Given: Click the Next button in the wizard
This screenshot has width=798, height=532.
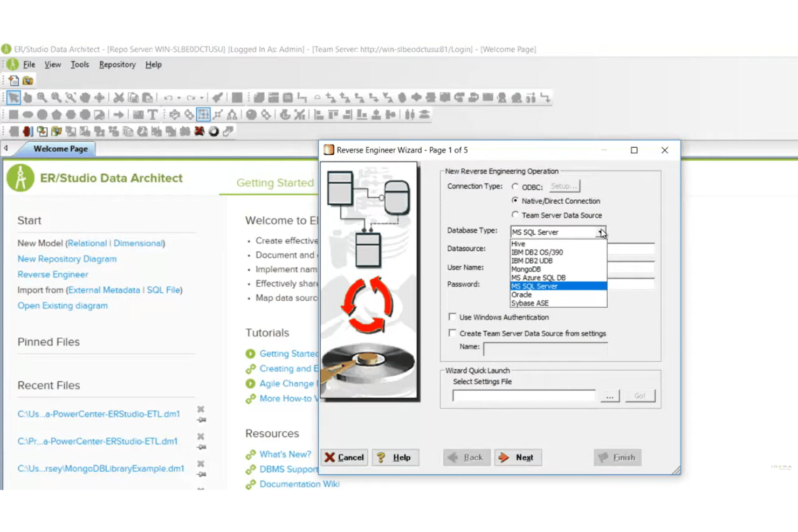Looking at the screenshot, I should (x=518, y=457).
